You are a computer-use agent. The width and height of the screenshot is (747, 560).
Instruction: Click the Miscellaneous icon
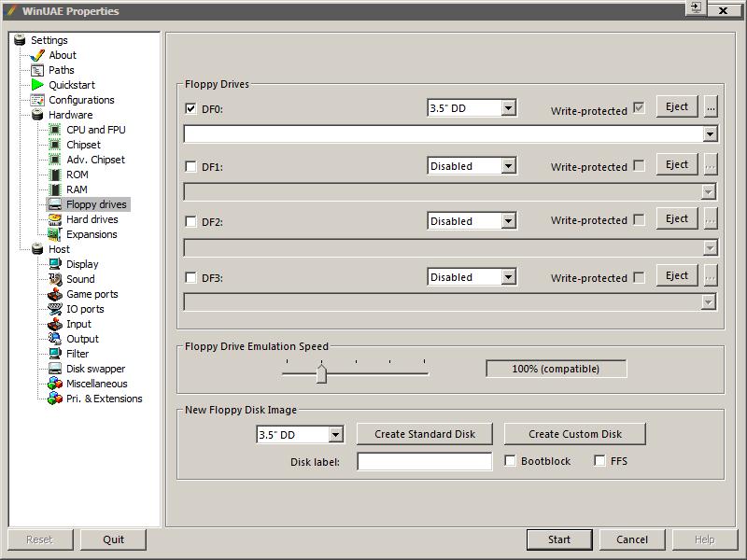point(55,384)
